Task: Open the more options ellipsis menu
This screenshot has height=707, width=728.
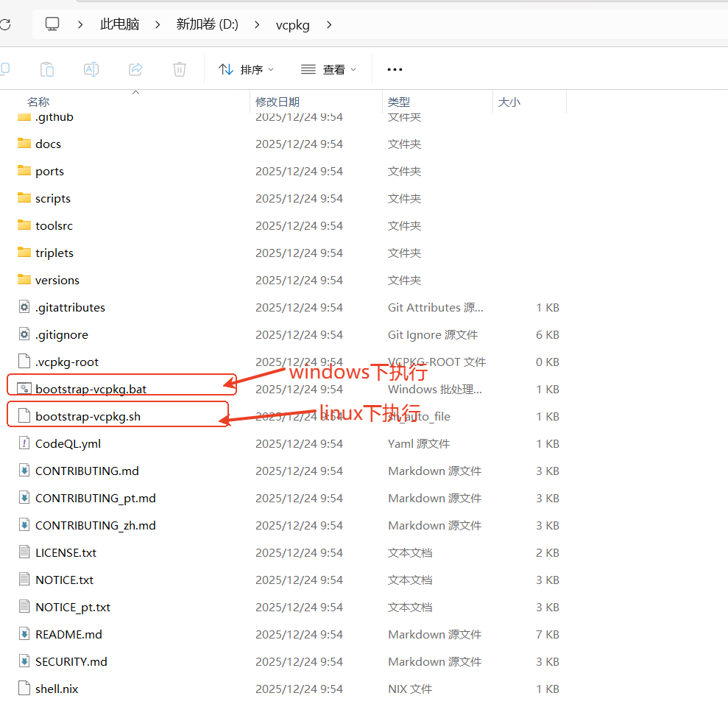Action: coord(395,70)
